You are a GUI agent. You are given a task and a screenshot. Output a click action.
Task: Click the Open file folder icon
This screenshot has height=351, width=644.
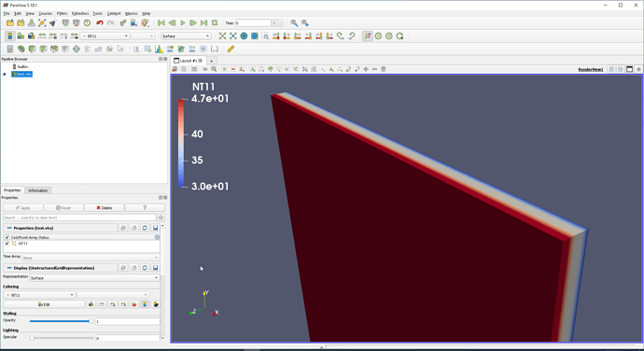coord(10,23)
